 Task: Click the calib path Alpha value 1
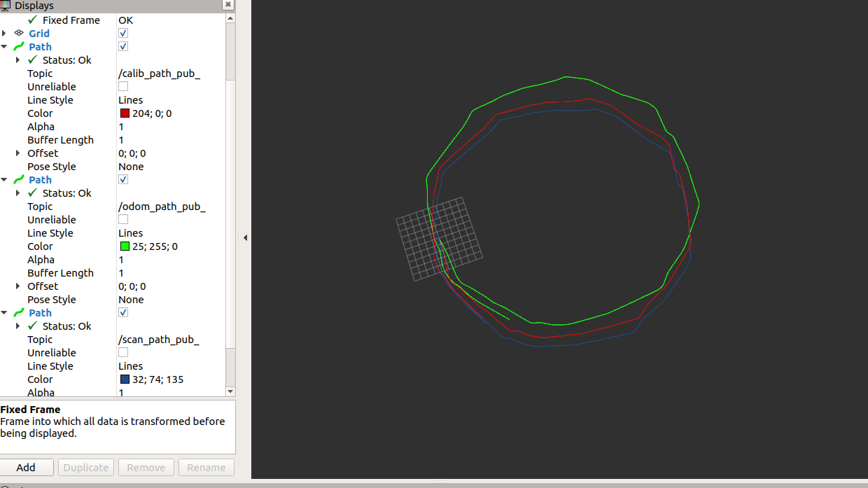(x=121, y=126)
